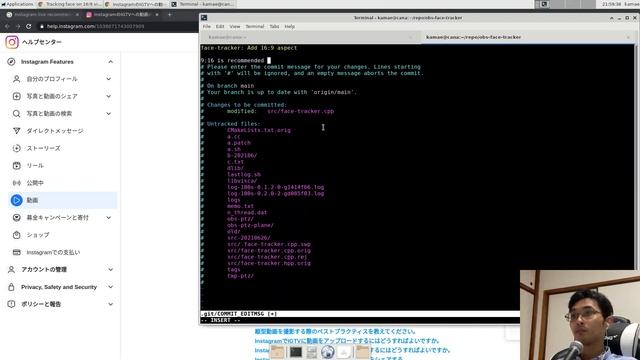The height and width of the screenshot is (360, 640).
Task: Click the direct message icon
Action: 17,131
